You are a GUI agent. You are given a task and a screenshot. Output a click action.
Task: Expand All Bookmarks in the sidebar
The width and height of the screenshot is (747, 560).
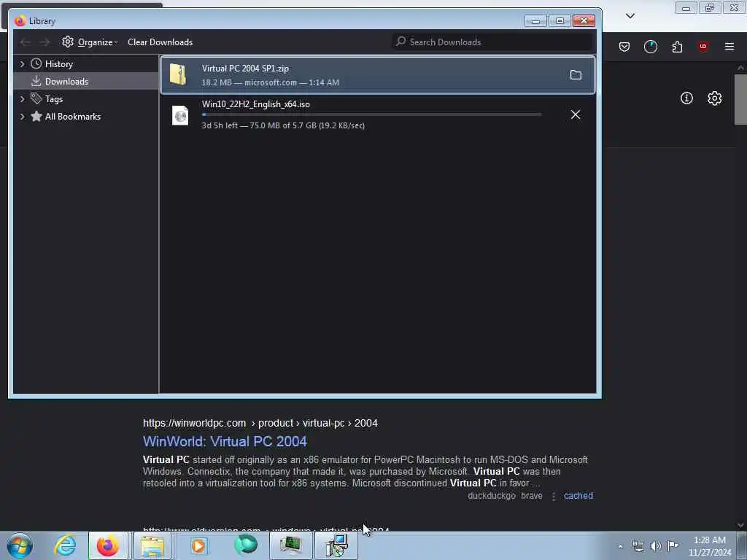click(22, 117)
